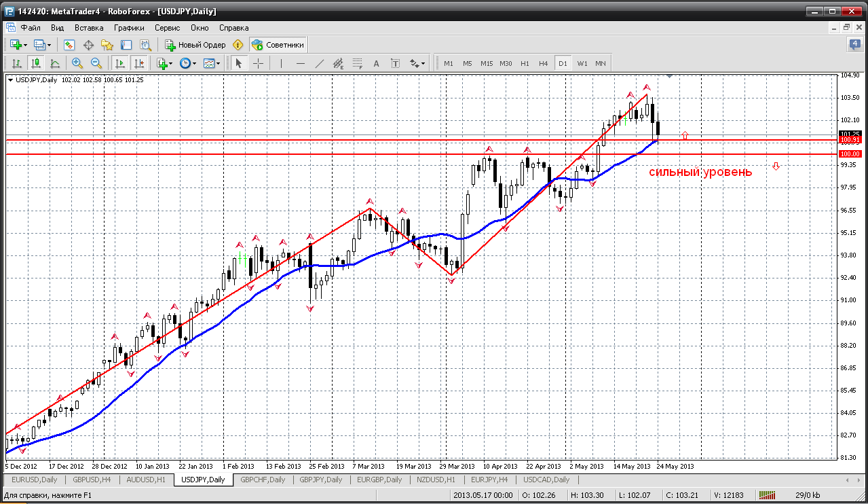Image resolution: width=868 pixels, height=504 pixels.
Task: Click the connection status bars icon
Action: click(767, 495)
